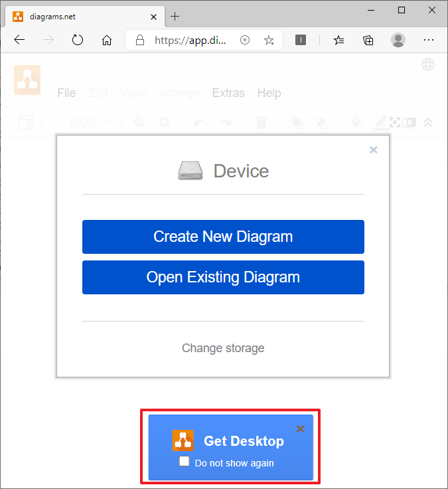Open the Edit menu
This screenshot has width=448, height=489.
tap(98, 93)
